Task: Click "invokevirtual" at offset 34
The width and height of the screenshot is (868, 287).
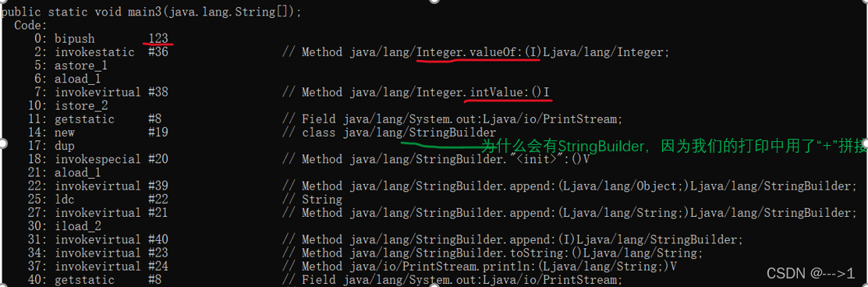Action: pos(97,253)
